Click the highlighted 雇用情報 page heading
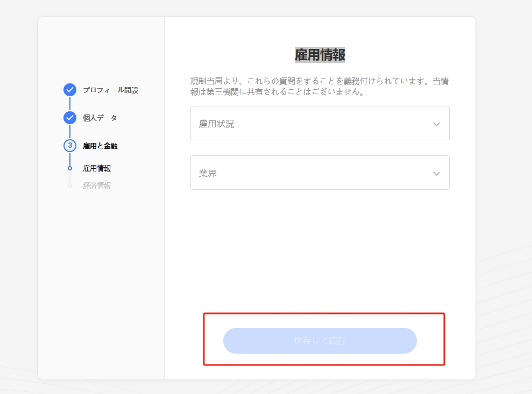Viewport: 532px width, 394px height. click(320, 55)
